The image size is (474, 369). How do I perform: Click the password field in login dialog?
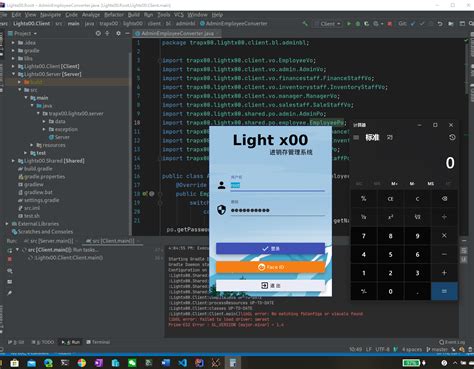277,210
